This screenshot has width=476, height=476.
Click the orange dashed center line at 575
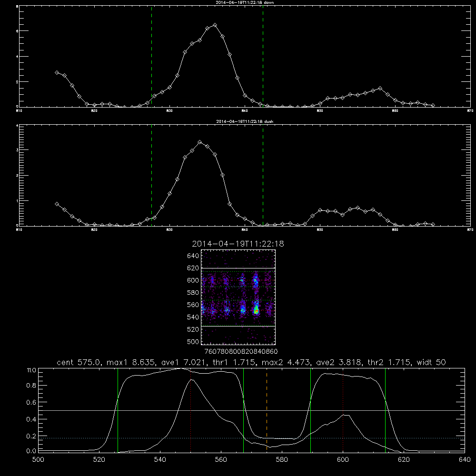(x=267, y=410)
